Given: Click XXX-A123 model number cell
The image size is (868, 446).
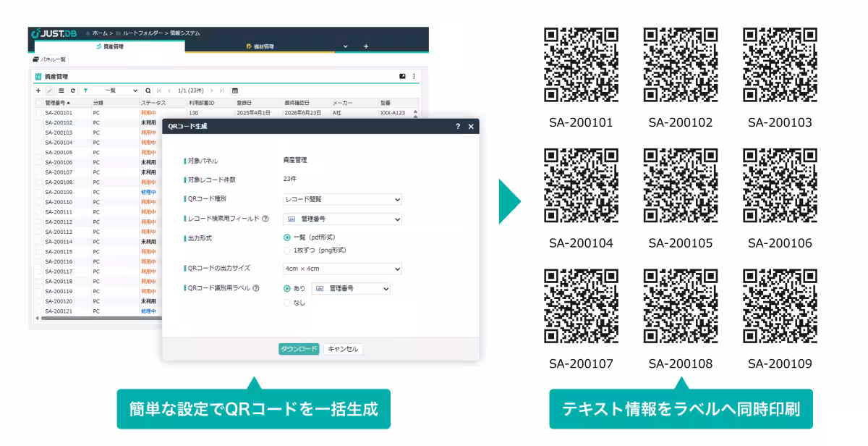Looking at the screenshot, I should (393, 113).
